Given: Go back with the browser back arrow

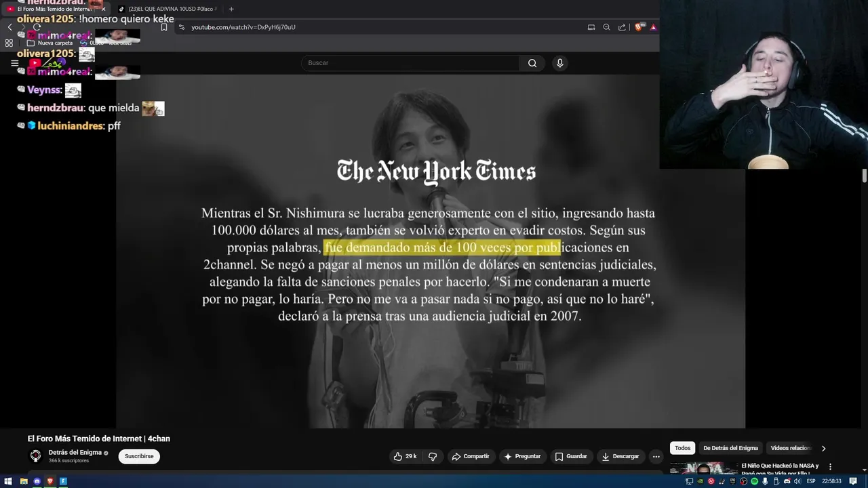Looking at the screenshot, I should point(9,27).
